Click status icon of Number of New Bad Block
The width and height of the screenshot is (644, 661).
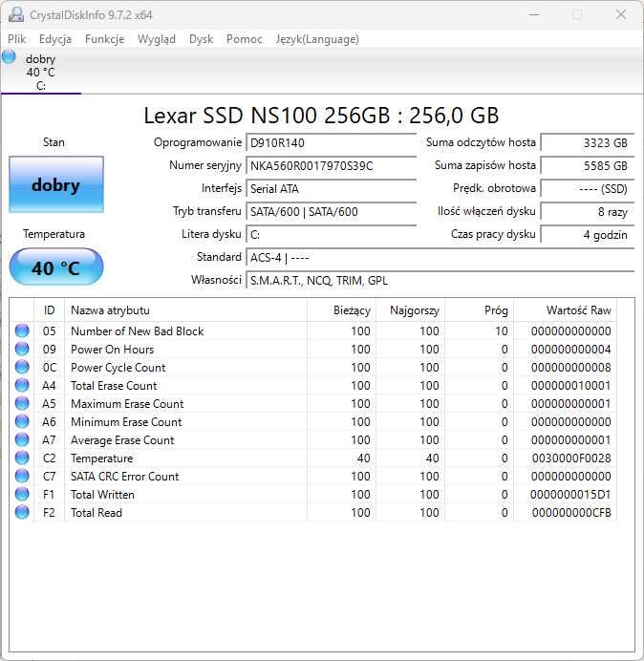tap(22, 330)
